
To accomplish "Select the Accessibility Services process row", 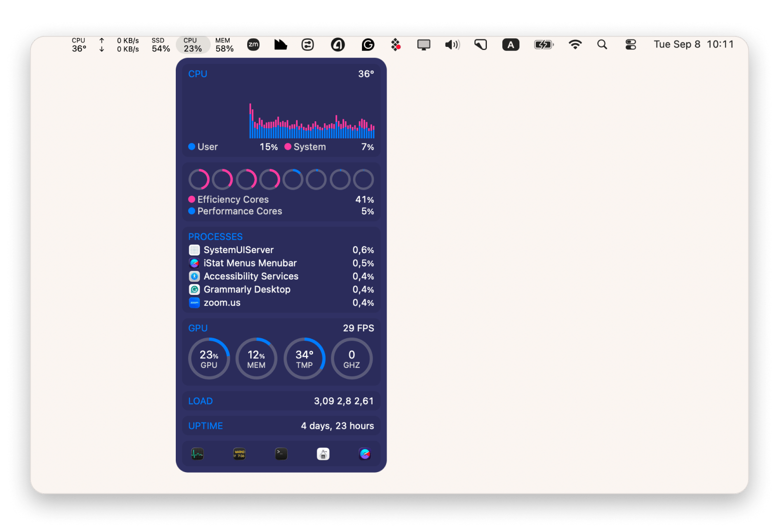I will click(x=281, y=276).
